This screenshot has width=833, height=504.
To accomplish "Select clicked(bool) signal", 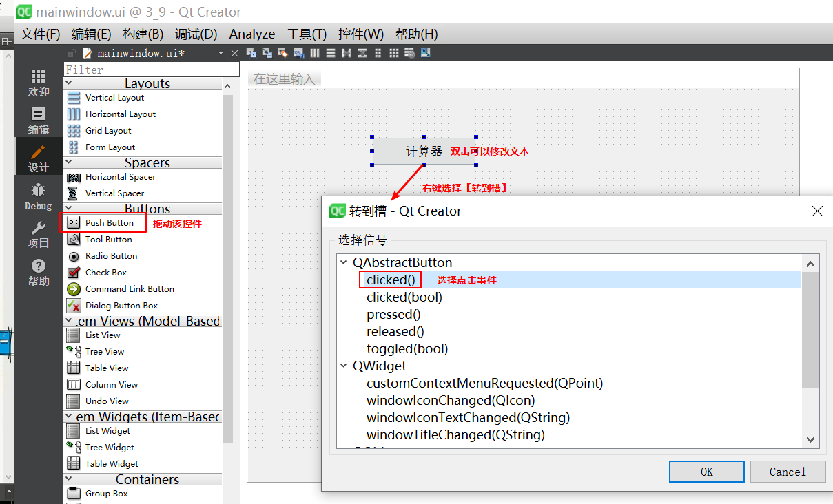I will coord(404,297).
